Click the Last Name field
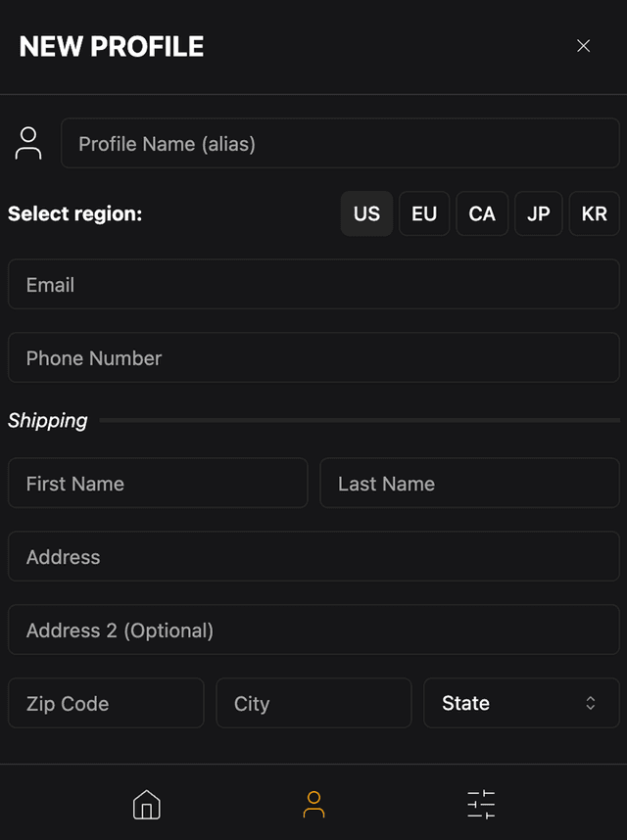This screenshot has height=840, width=627. tap(469, 483)
